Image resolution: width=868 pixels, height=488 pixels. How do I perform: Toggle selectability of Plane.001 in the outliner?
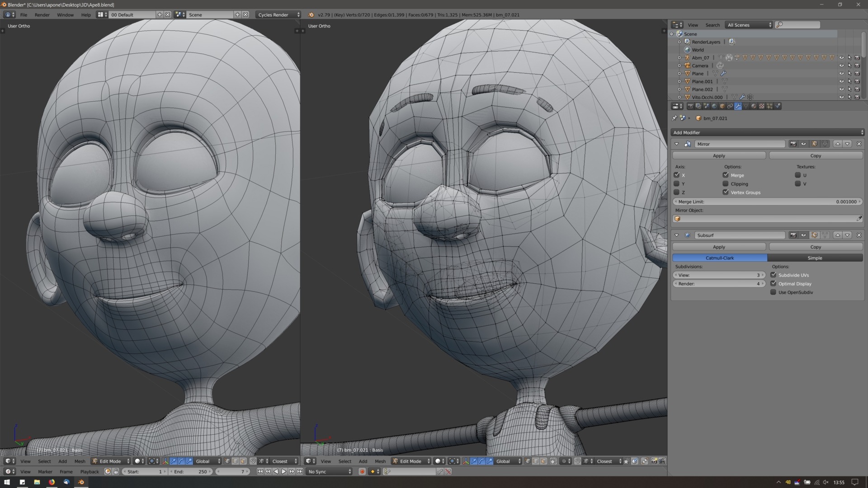pos(849,81)
